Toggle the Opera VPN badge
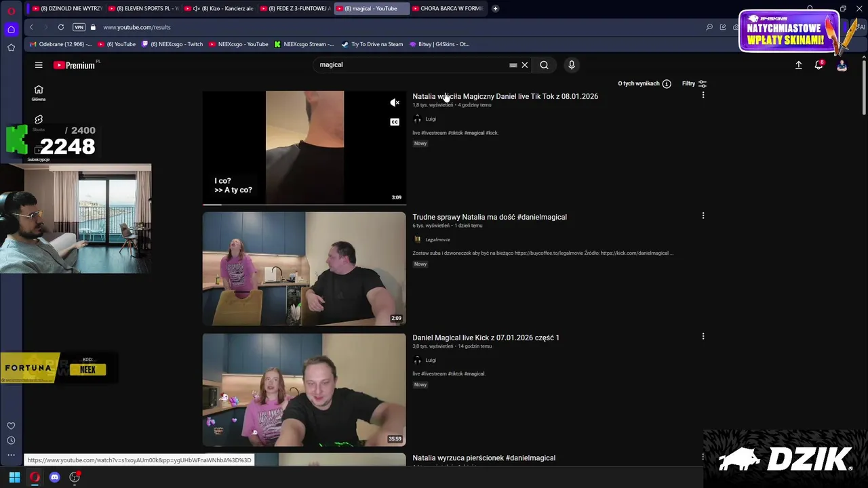Viewport: 868px width, 488px height. point(79,27)
